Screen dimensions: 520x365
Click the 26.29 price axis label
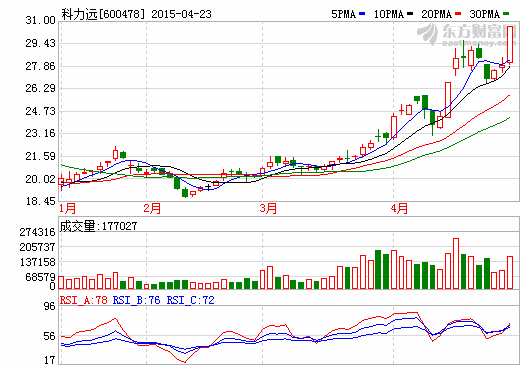41,88
